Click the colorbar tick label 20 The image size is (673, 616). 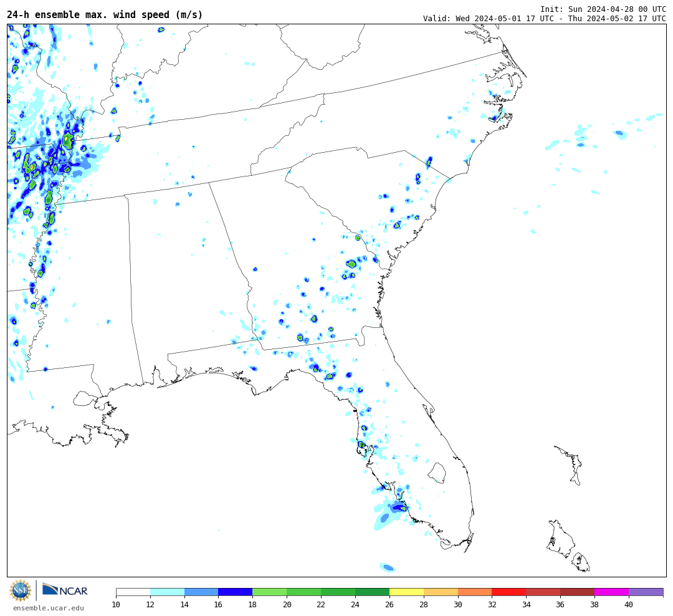[x=287, y=605]
